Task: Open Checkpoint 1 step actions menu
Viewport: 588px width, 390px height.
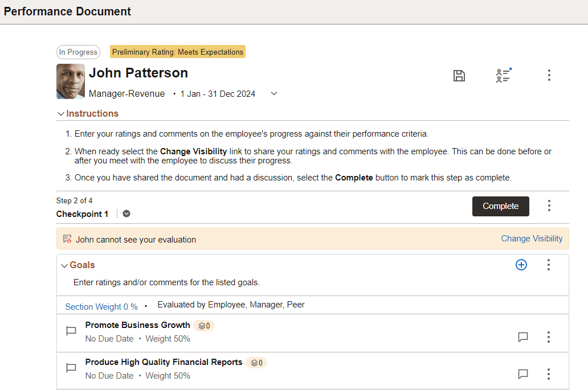Action: (x=549, y=206)
